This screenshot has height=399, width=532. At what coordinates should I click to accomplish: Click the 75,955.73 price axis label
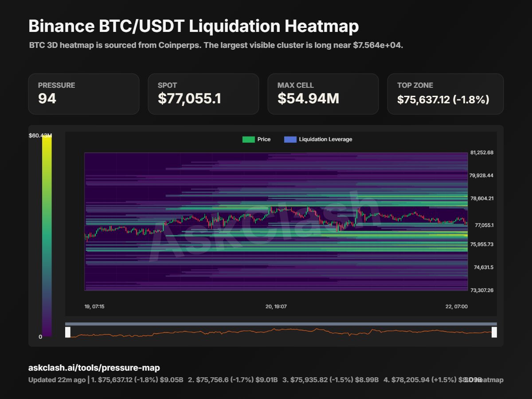pos(481,244)
